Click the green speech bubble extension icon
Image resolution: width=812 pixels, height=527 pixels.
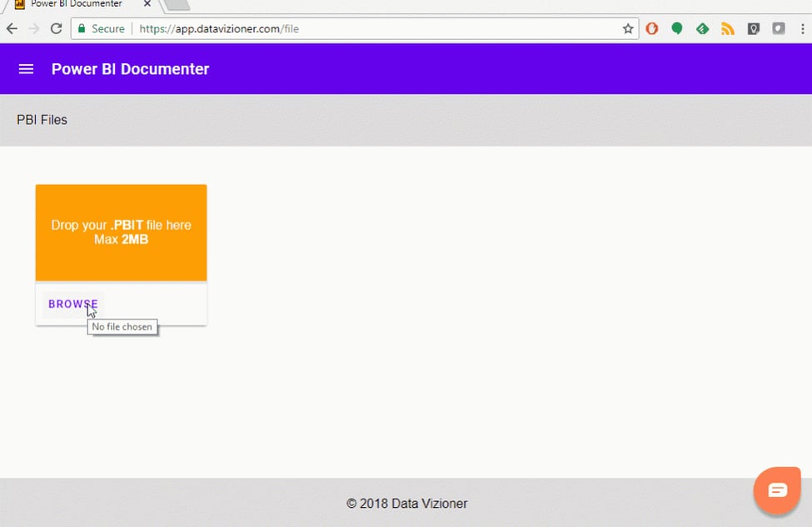pos(677,28)
